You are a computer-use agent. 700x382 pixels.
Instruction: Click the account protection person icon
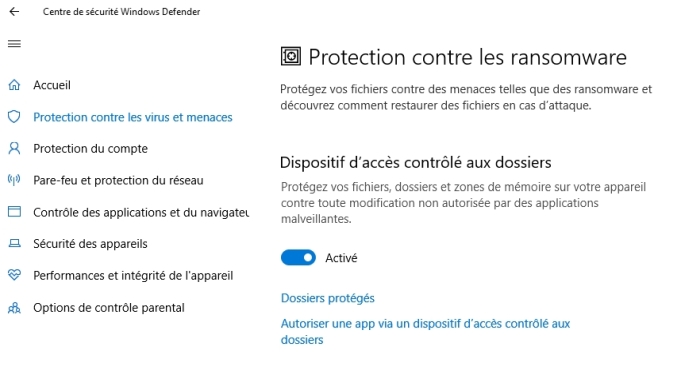coord(14,148)
